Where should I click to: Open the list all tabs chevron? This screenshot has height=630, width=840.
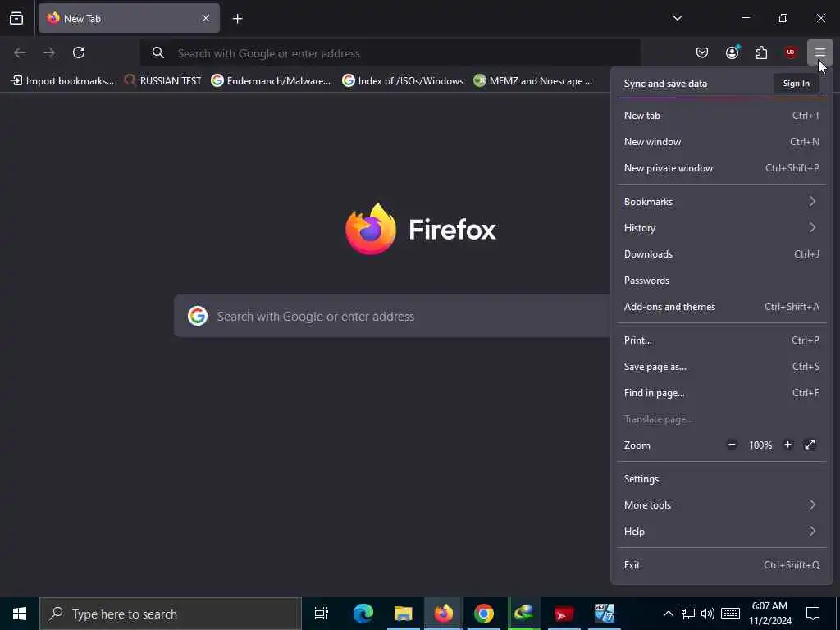tap(677, 18)
